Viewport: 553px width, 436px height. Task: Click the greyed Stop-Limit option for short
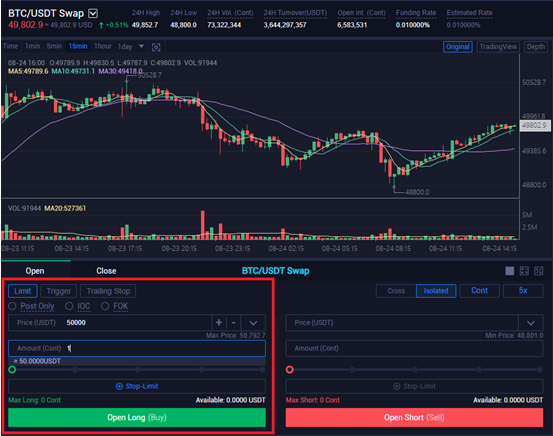pos(414,386)
